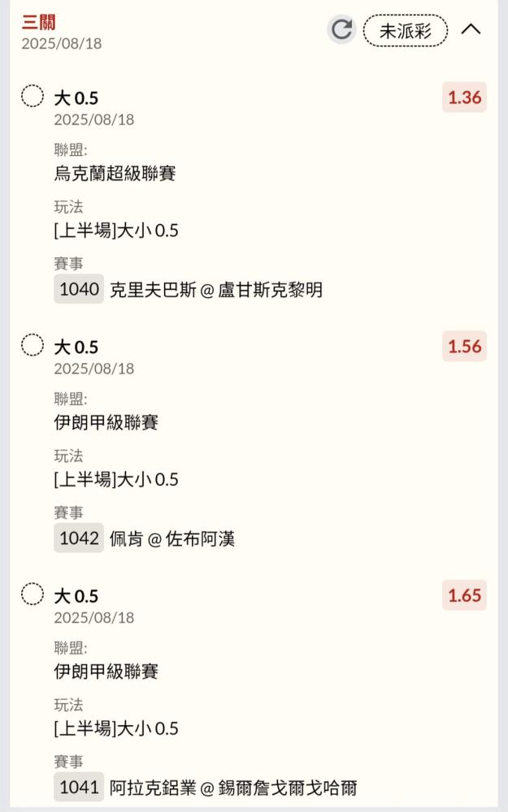The height and width of the screenshot is (812, 508).
Task: Select the circle for the 1.56 odds bet
Action: pyautogui.click(x=33, y=345)
